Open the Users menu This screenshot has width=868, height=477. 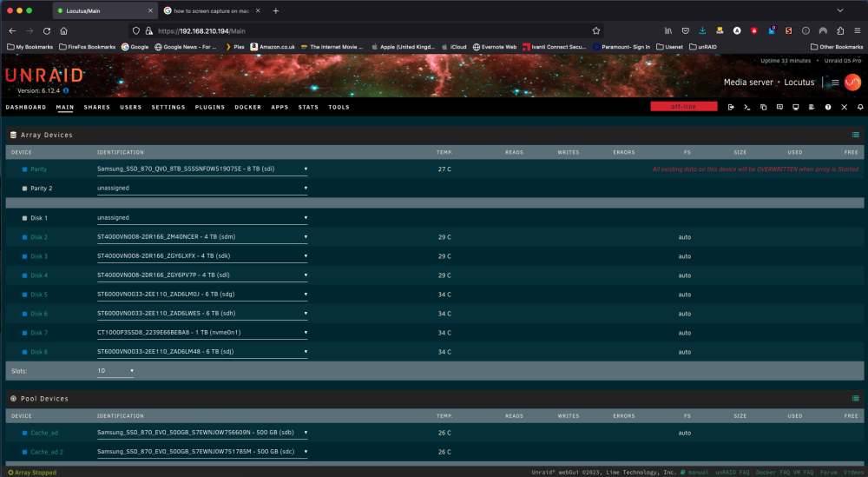tap(131, 107)
